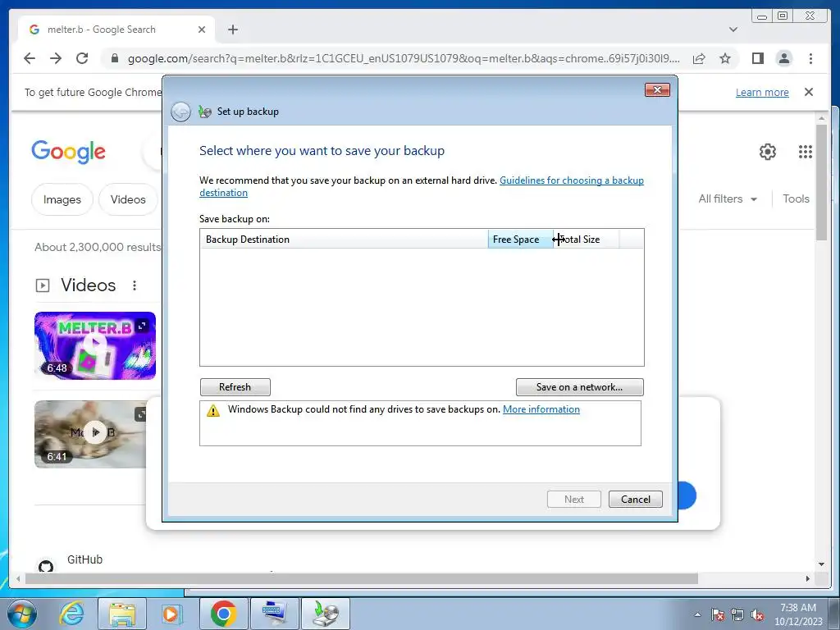Close the melter.b Google Search tab

pos(202,30)
